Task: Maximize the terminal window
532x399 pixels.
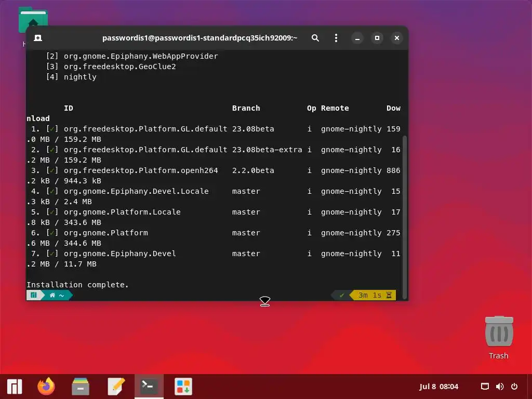Action: (x=377, y=38)
